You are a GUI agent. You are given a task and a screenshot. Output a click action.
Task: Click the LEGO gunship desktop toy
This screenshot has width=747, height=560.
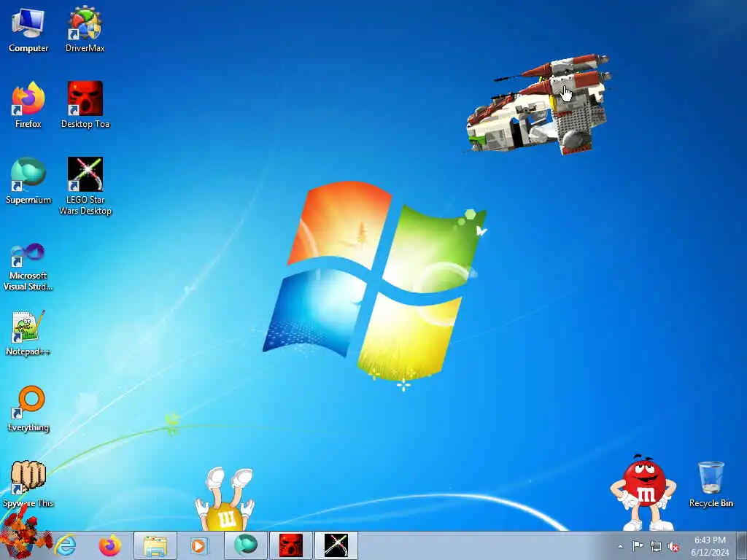pos(538,104)
